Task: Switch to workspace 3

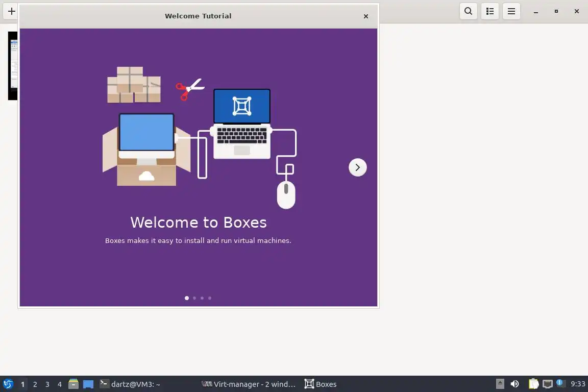Action: pos(47,384)
